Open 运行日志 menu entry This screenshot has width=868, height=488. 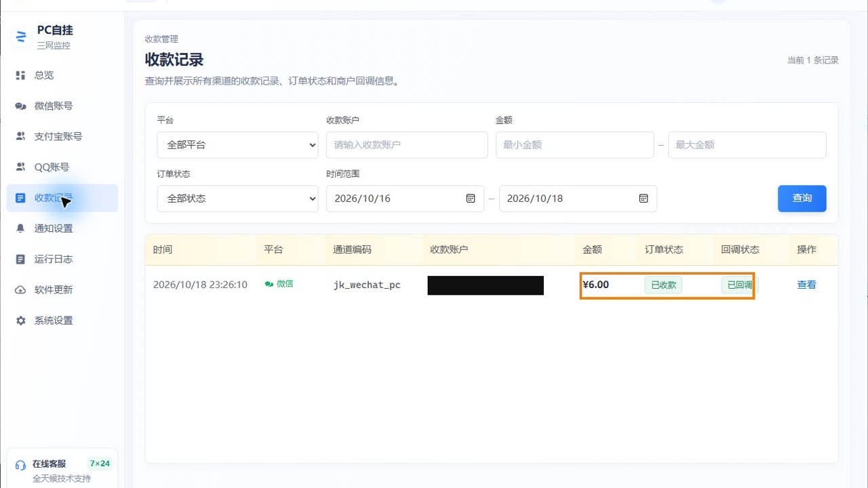point(62,259)
